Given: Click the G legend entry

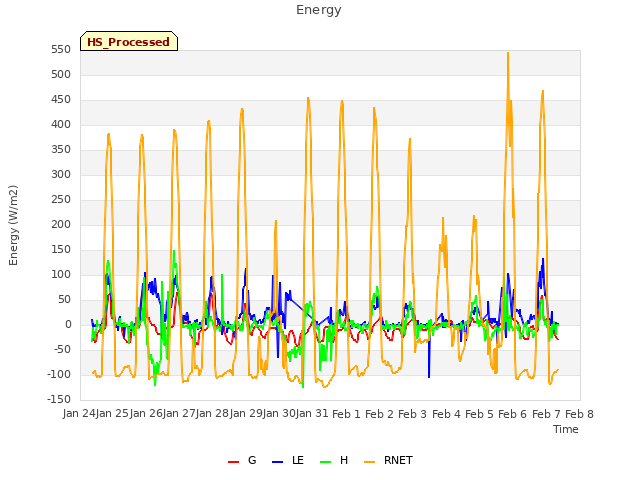Looking at the screenshot, I should click(242, 460).
